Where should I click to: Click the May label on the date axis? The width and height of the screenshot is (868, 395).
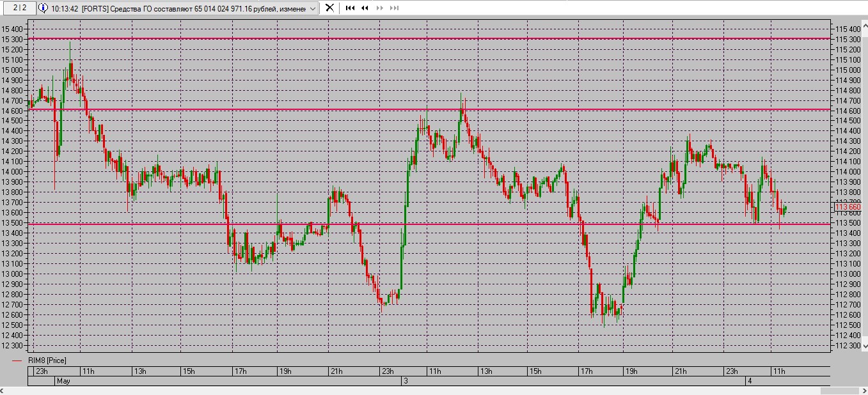63,381
